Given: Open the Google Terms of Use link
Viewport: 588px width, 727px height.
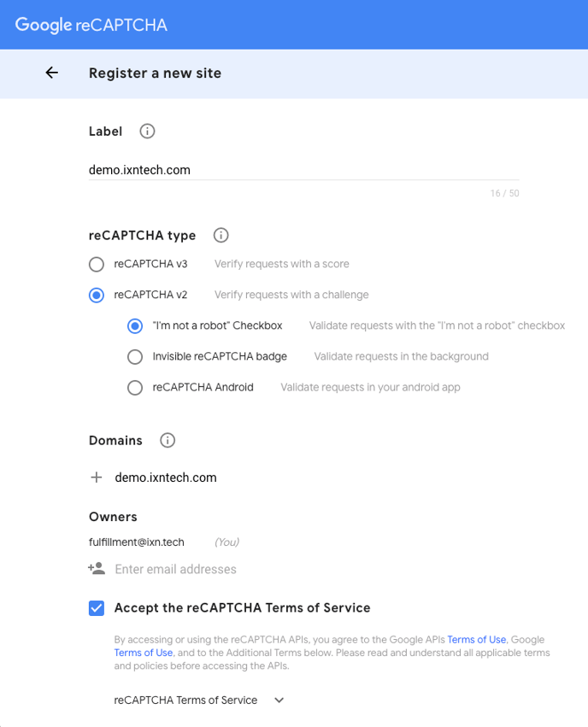Looking at the screenshot, I should click(x=144, y=653).
